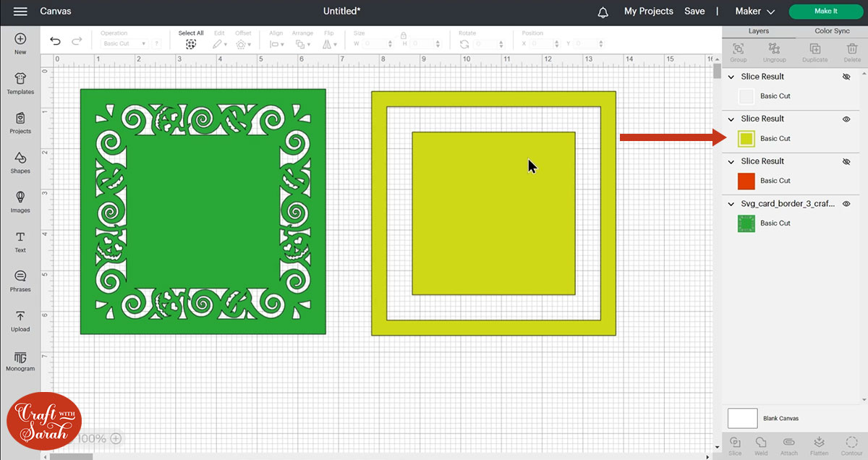The width and height of the screenshot is (868, 460).
Task: Click the New project icon
Action: pos(20,39)
